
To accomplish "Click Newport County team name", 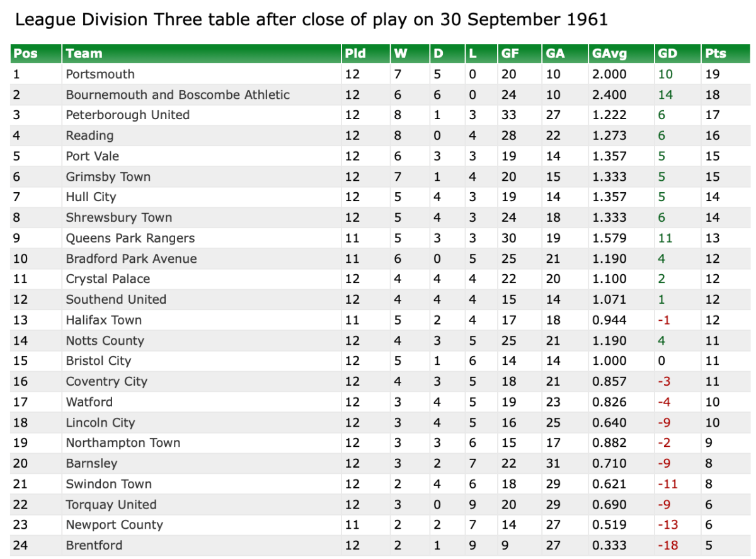I will tap(114, 525).
